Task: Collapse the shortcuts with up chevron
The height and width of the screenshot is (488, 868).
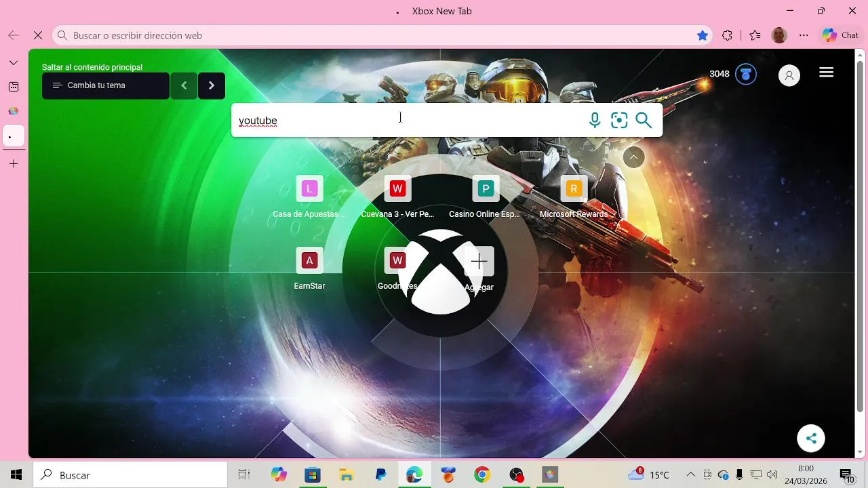Action: coord(633,157)
